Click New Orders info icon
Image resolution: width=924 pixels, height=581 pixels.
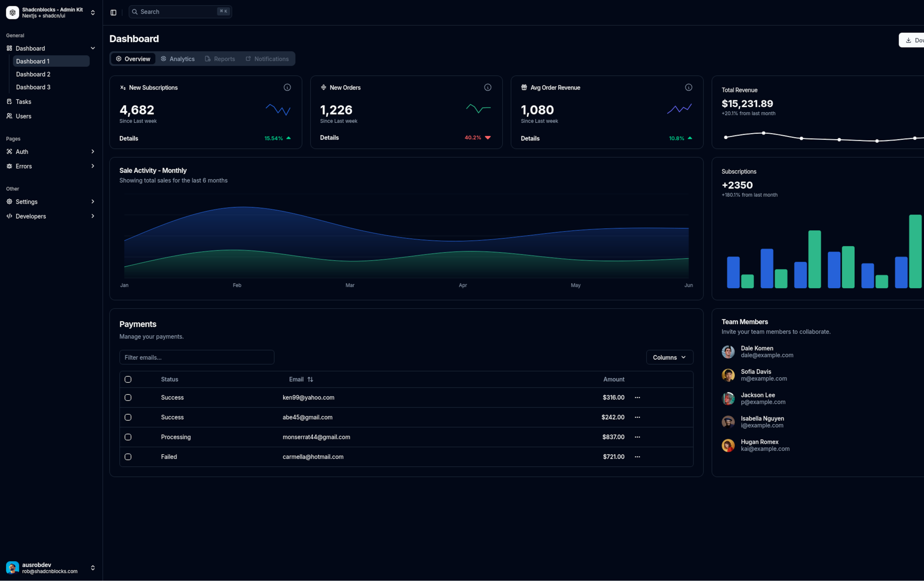coord(488,87)
